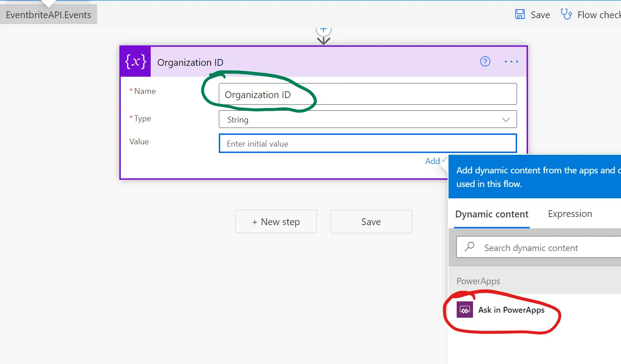
Task: Click the Enter initial value field
Action: pos(368,143)
